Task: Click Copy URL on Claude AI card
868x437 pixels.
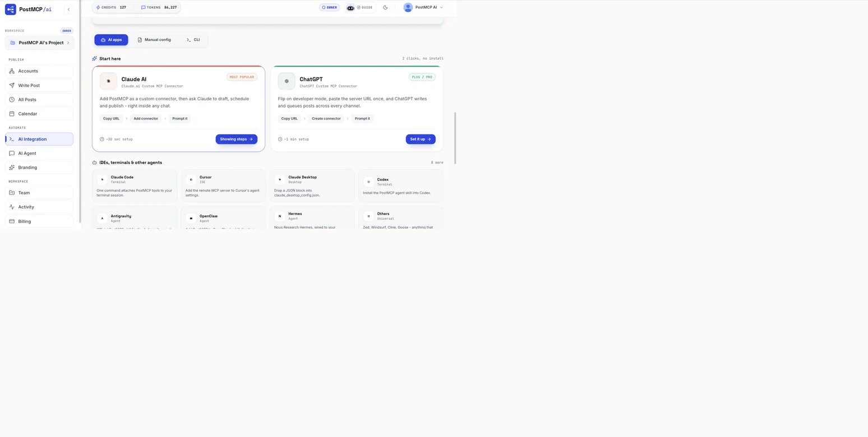Action: 111,118
